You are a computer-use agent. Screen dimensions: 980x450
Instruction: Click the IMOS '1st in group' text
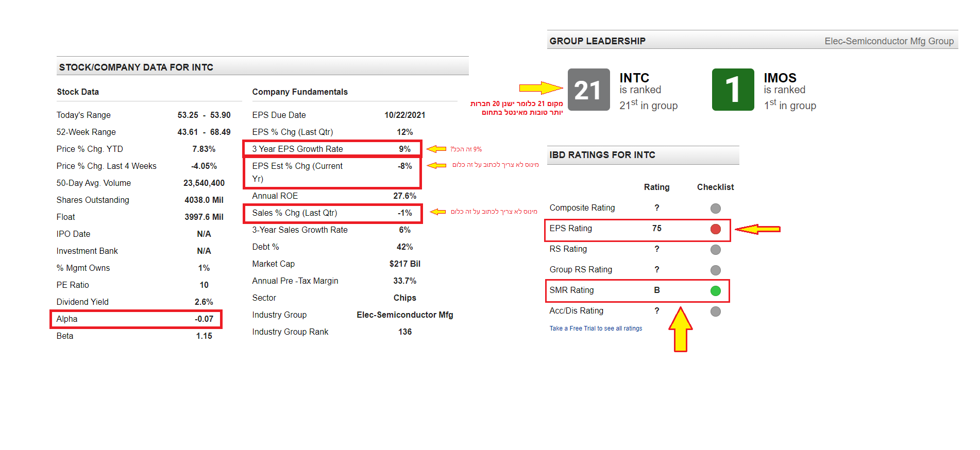coord(790,105)
